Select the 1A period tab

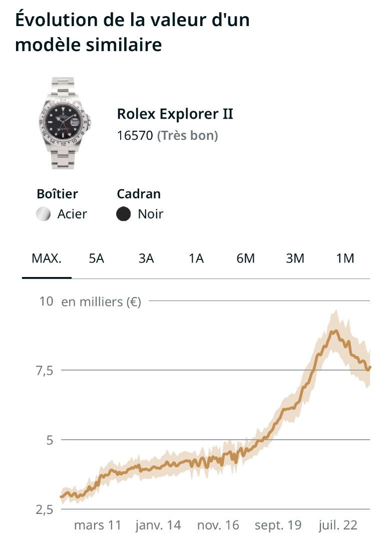click(x=196, y=258)
